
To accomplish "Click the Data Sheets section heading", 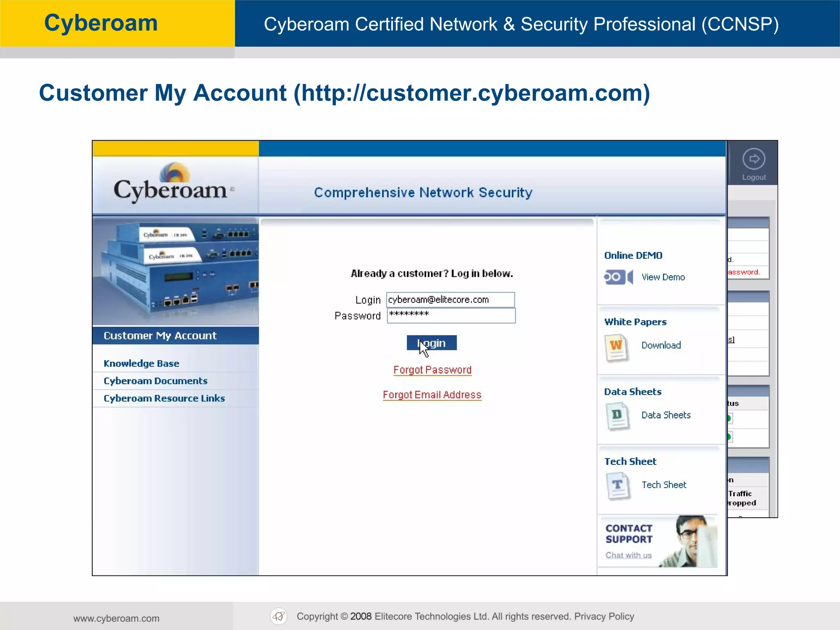I will coord(633,392).
